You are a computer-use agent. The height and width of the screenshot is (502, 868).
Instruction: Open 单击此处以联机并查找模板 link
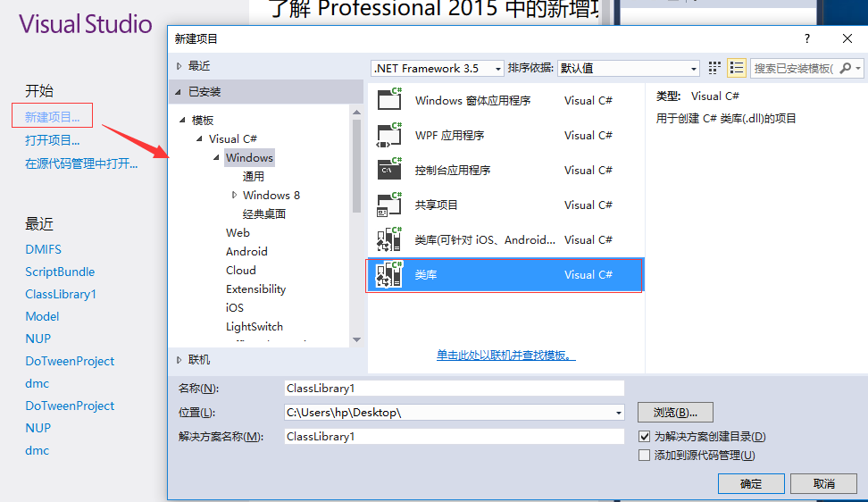[x=506, y=356]
